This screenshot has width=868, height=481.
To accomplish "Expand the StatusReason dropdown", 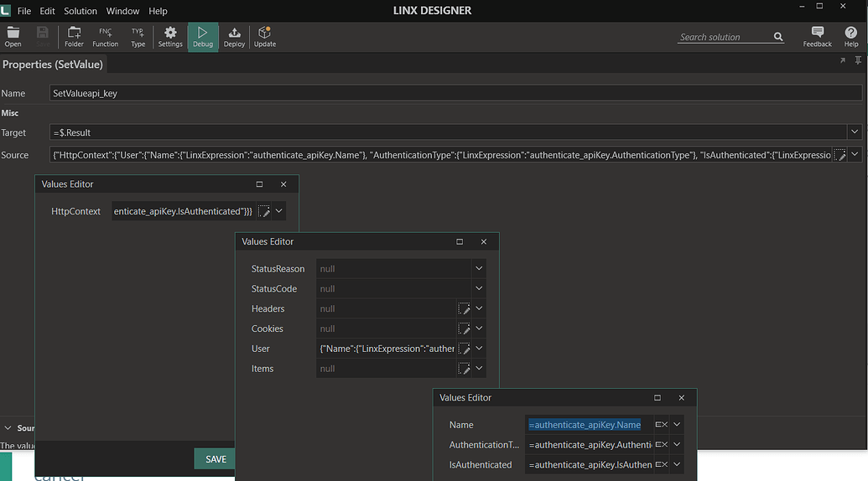I will pos(479,269).
